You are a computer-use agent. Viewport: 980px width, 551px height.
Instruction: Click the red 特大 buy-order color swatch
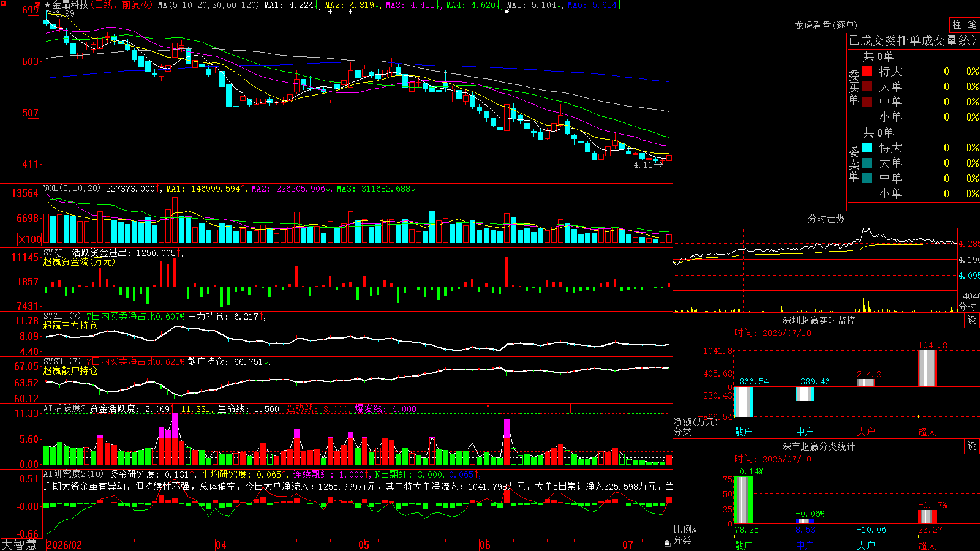867,71
